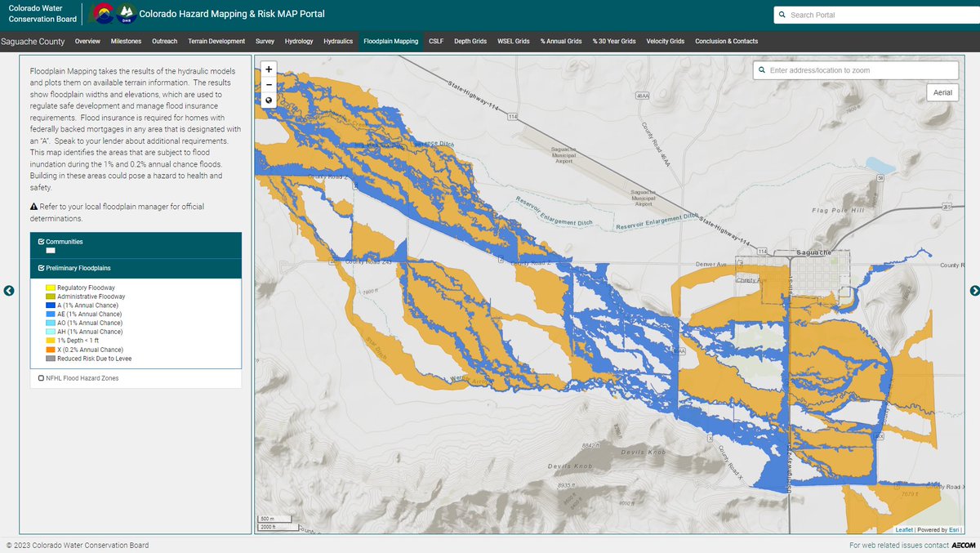Open the Milestones tab
Image resolution: width=980 pixels, height=553 pixels.
(126, 41)
